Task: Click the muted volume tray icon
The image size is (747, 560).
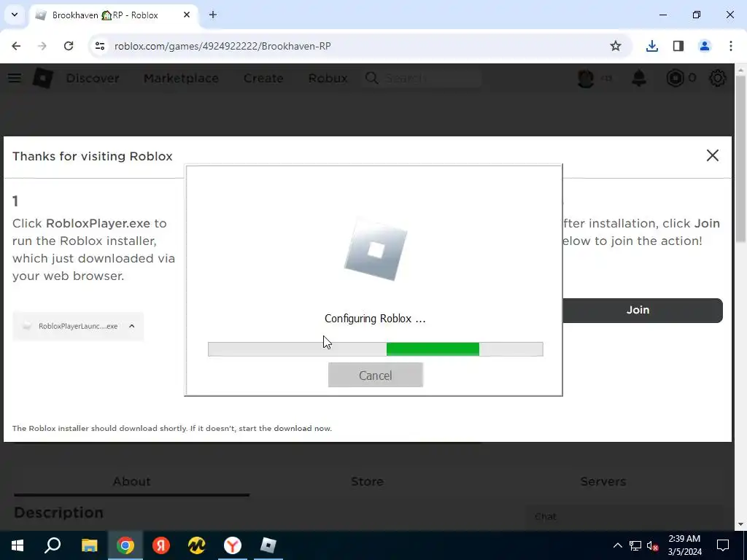Action: point(653,545)
